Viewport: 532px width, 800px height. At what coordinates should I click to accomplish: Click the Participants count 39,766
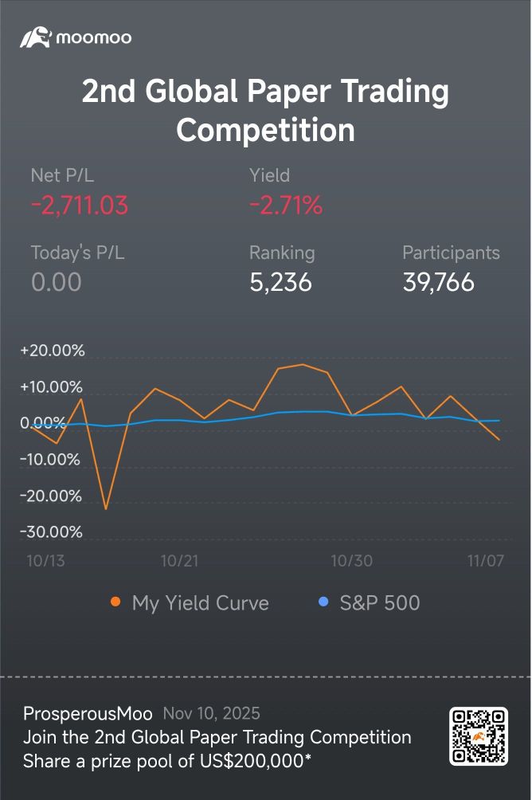(438, 282)
